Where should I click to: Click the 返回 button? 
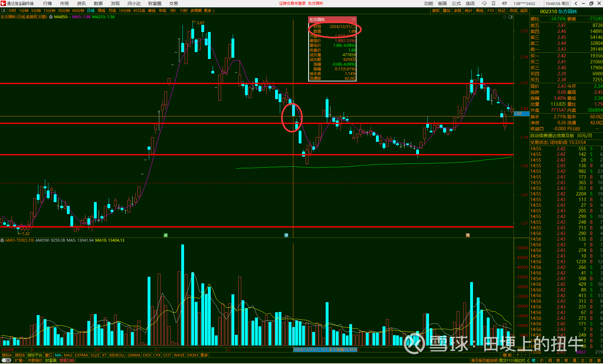coord(524,11)
